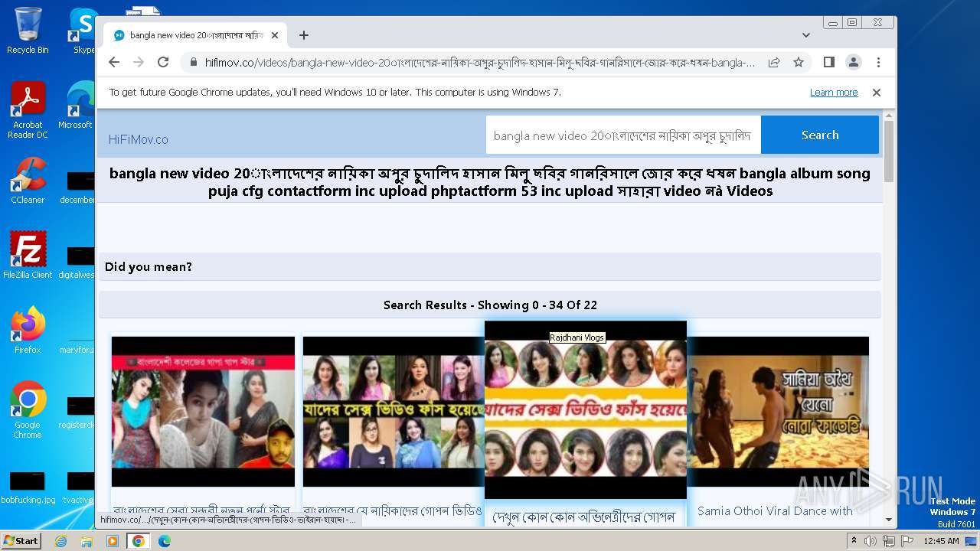This screenshot has width=980, height=551.
Task: Launch CCleaner from the desktop
Action: (x=28, y=181)
